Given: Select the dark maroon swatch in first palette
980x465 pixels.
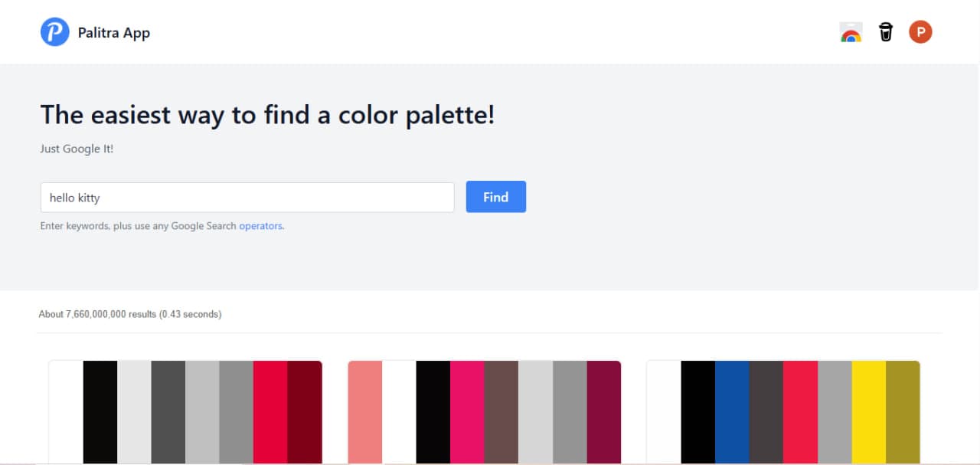Looking at the screenshot, I should (x=305, y=412).
